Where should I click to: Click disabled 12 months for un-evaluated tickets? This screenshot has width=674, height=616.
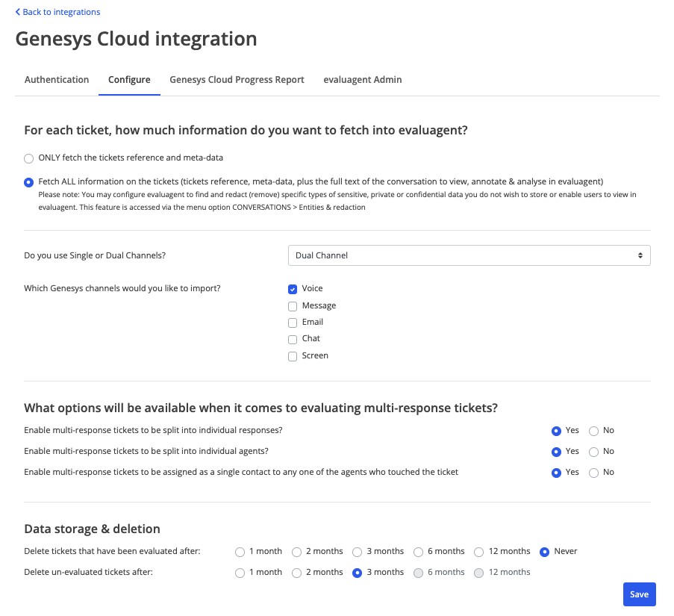(x=479, y=573)
